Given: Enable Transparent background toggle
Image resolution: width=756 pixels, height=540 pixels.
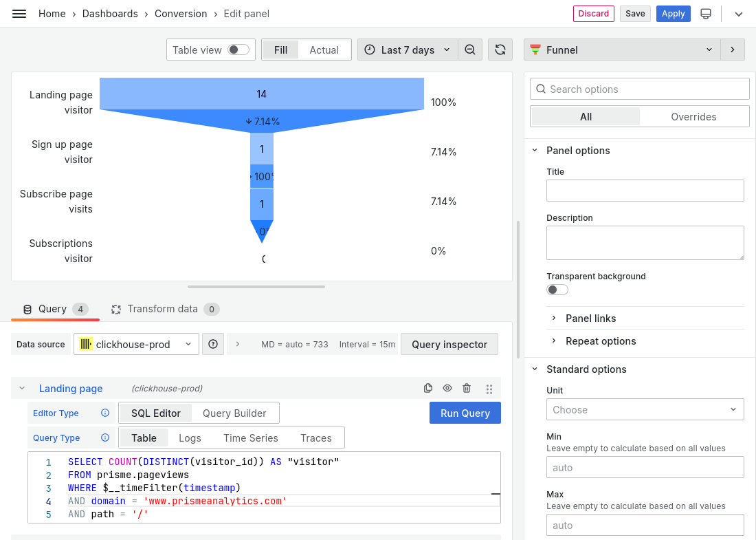Looking at the screenshot, I should (557, 290).
